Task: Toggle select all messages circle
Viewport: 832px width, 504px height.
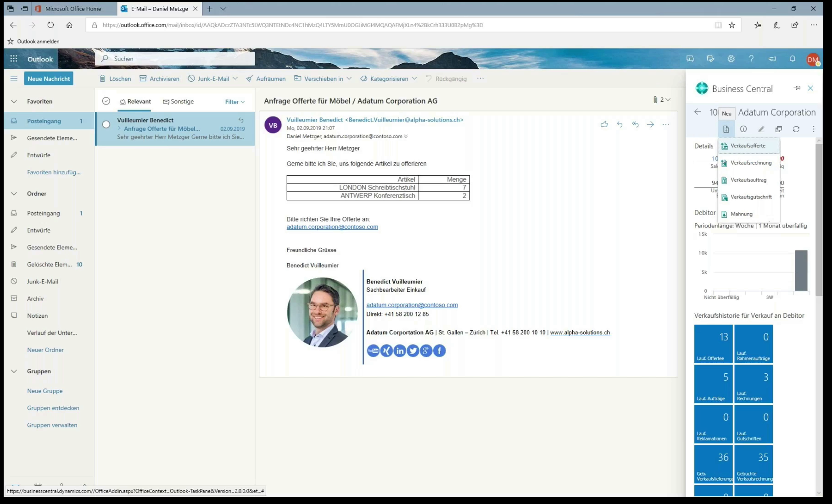Action: pos(106,101)
